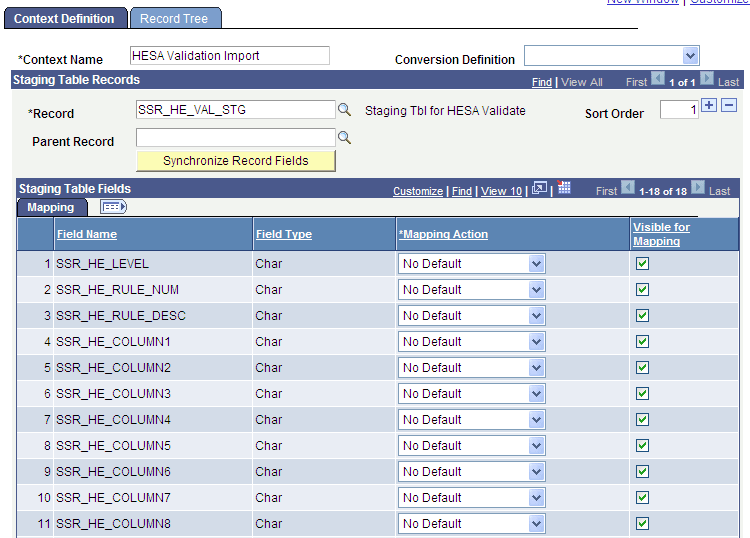The width and height of the screenshot is (750, 538).
Task: Click into the Record input field
Action: (x=236, y=110)
